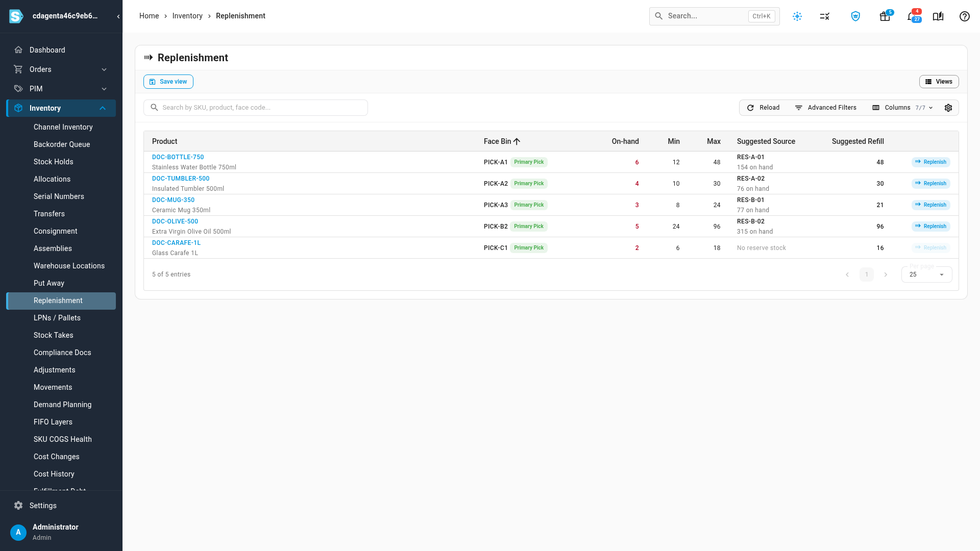
Task: Go to Warehouse Locations
Action: click(69, 266)
